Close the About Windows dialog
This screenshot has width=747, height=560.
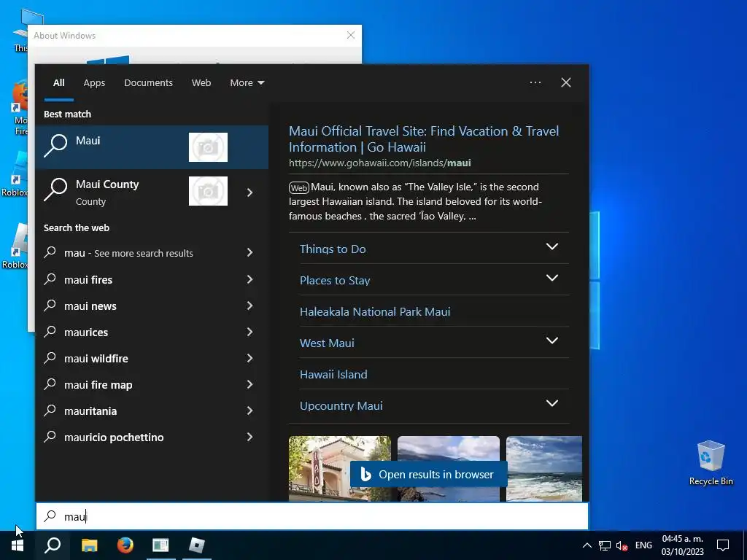coord(351,35)
